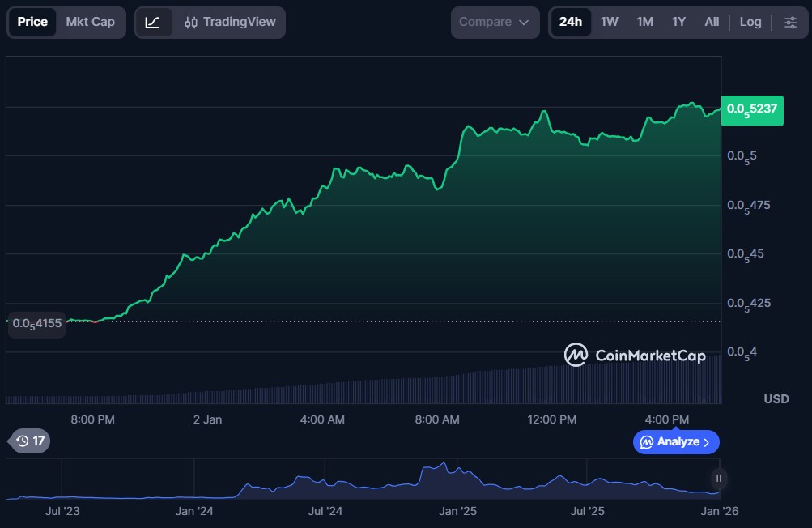
Task: Open the Compare dropdown
Action: [495, 22]
